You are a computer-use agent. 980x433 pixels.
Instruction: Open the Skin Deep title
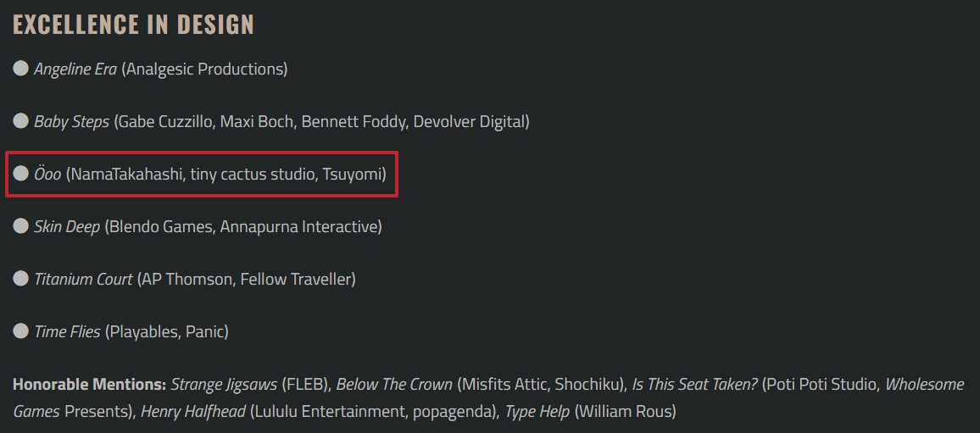(67, 227)
